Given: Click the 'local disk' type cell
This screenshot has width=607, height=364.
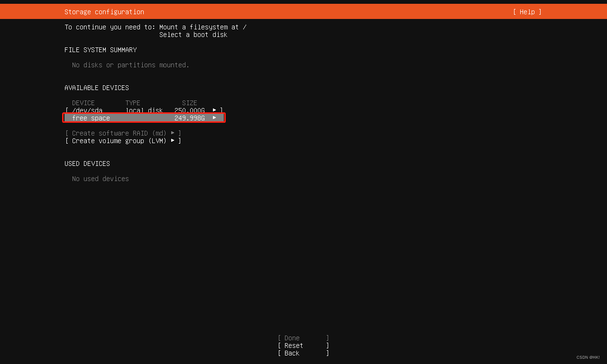Looking at the screenshot, I should (144, 110).
